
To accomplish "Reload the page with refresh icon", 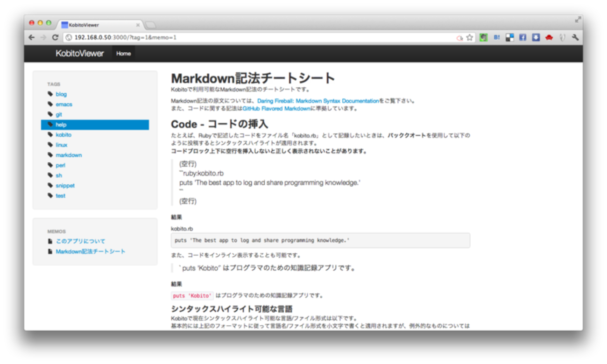I will point(55,38).
